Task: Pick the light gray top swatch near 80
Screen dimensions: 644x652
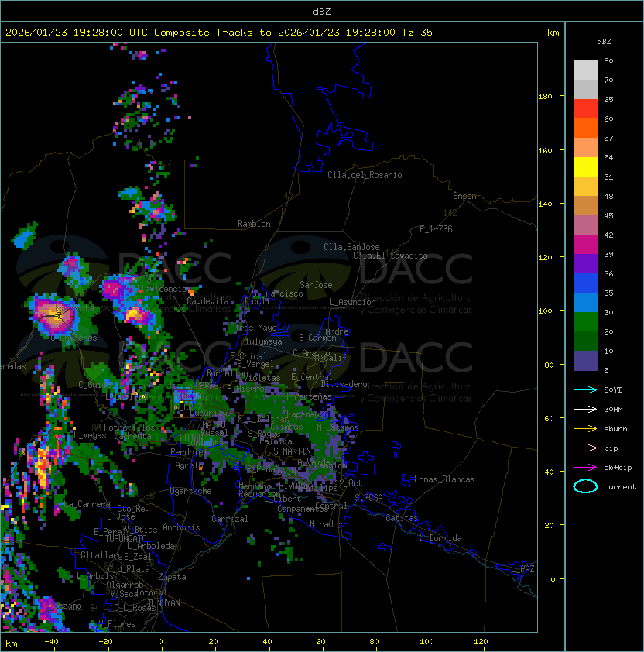Action: click(585, 70)
